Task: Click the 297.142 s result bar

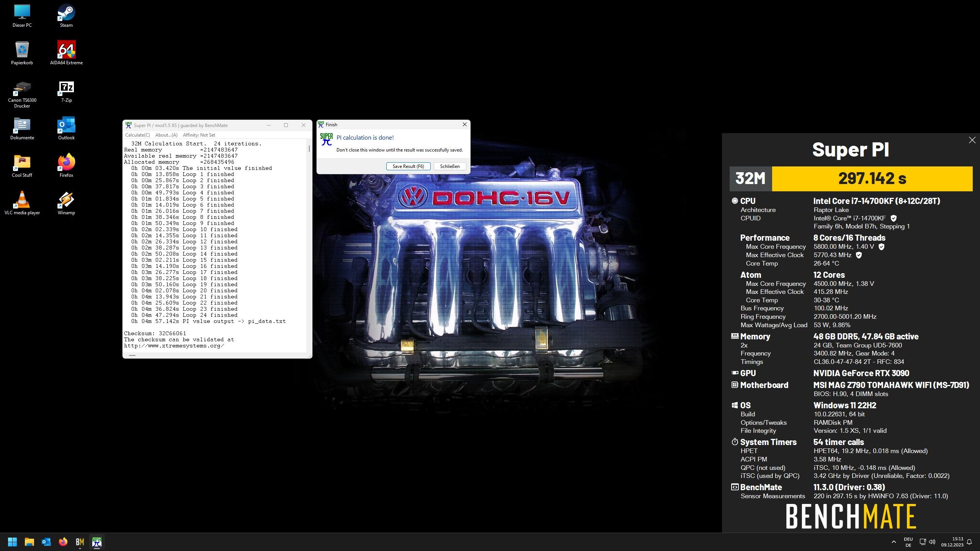Action: coord(872,179)
